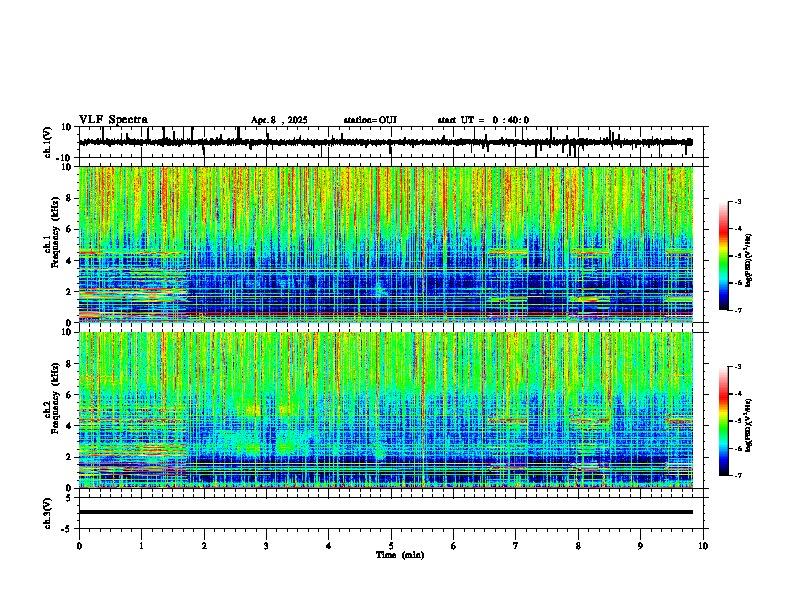Click the "-3" label on the ch.1 color bar
The image size is (792, 612).
pos(737,201)
